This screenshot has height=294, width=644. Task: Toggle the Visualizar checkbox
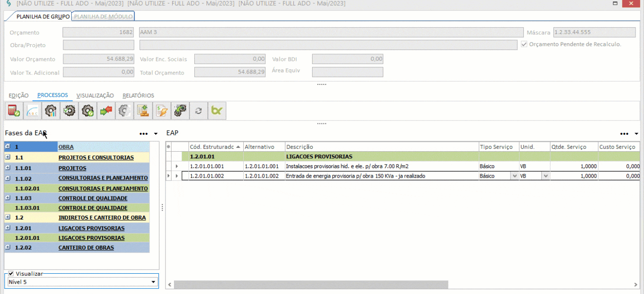(x=11, y=273)
